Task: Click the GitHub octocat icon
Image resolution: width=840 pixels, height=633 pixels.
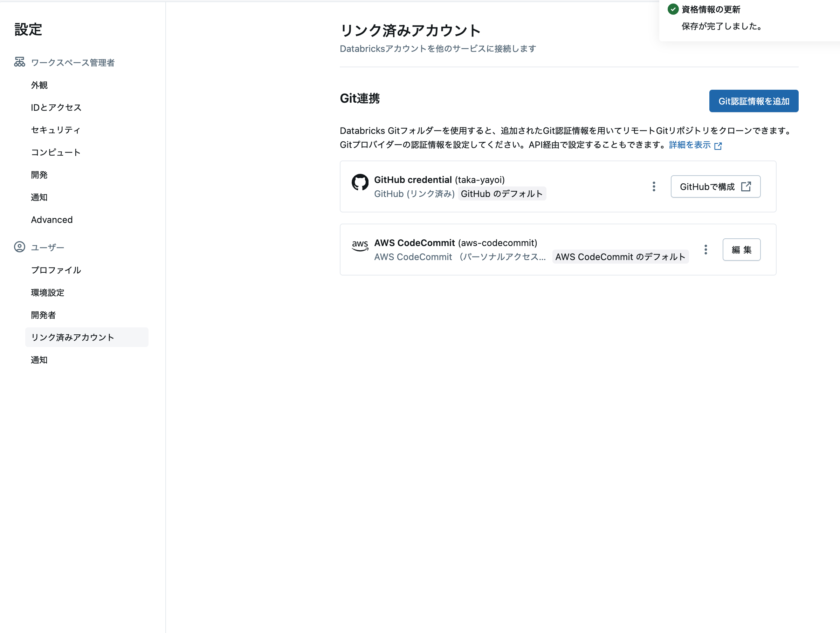Action: pyautogui.click(x=360, y=182)
